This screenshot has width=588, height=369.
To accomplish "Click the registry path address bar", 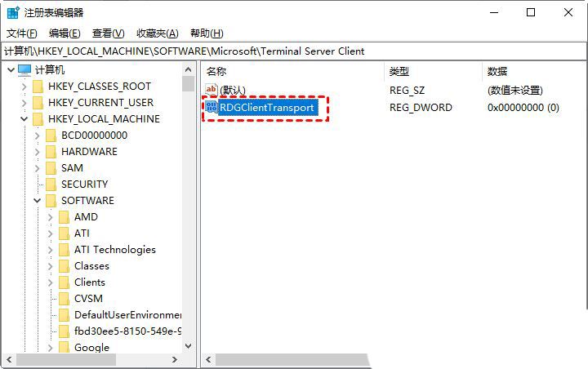I will click(x=294, y=51).
